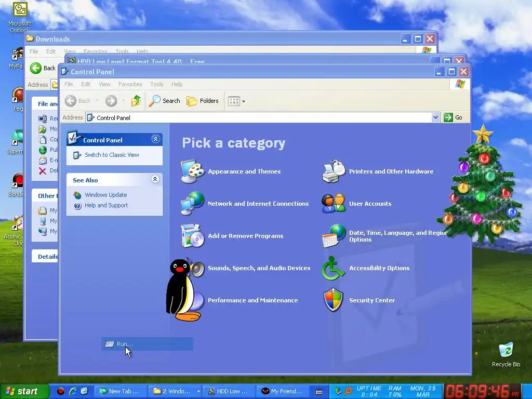This screenshot has width=532, height=399.
Task: Click the Back button in Control Panel
Action: (78, 101)
